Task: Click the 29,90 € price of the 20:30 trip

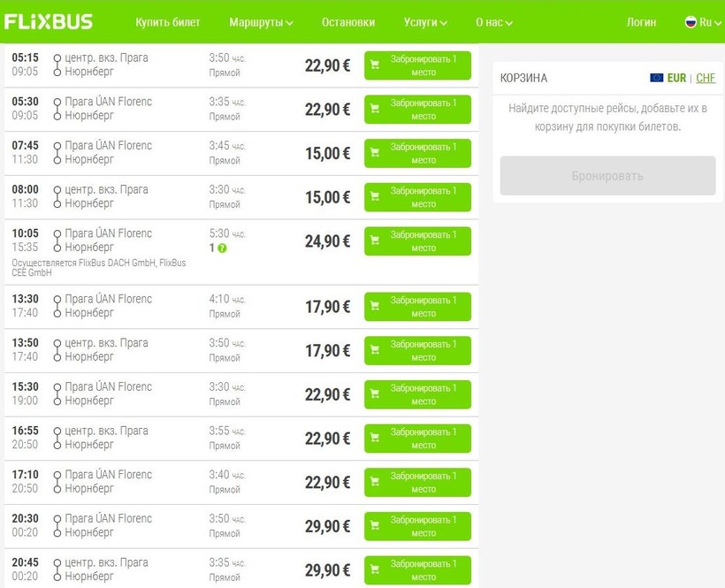Action: point(327,526)
